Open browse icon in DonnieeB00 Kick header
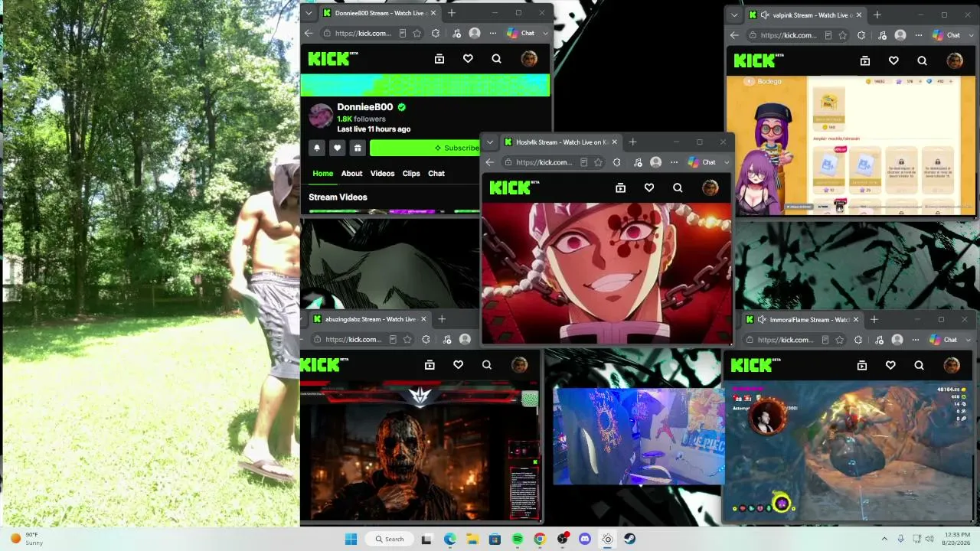Screen dimensions: 980x551 pyautogui.click(x=439, y=59)
